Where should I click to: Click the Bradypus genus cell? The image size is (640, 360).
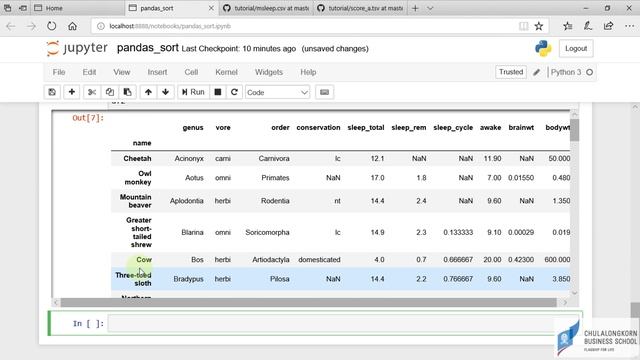tap(188, 279)
